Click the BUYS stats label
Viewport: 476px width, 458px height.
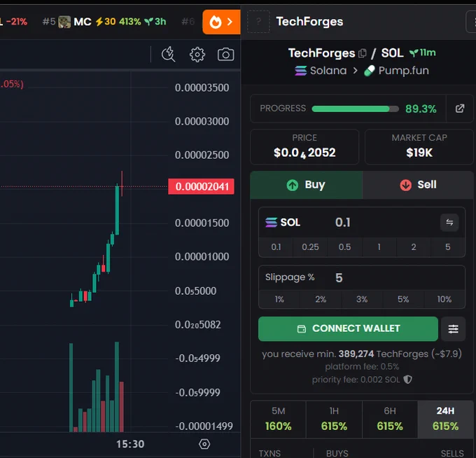(337, 453)
